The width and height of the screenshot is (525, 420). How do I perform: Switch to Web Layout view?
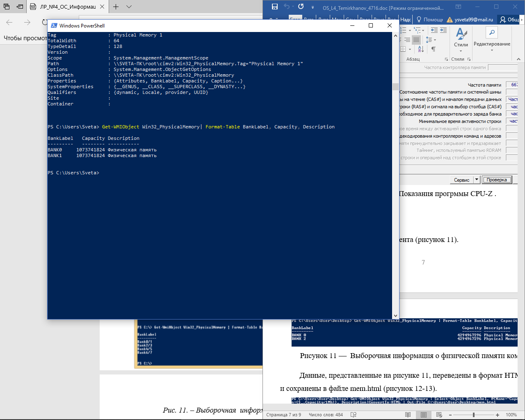coord(439,415)
